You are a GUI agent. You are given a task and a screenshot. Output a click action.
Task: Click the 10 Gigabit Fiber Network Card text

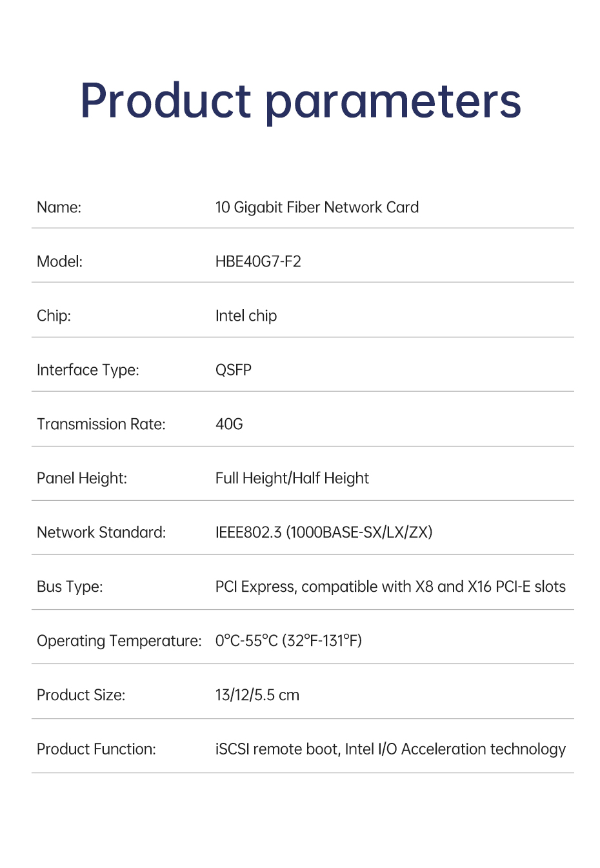click(x=317, y=207)
